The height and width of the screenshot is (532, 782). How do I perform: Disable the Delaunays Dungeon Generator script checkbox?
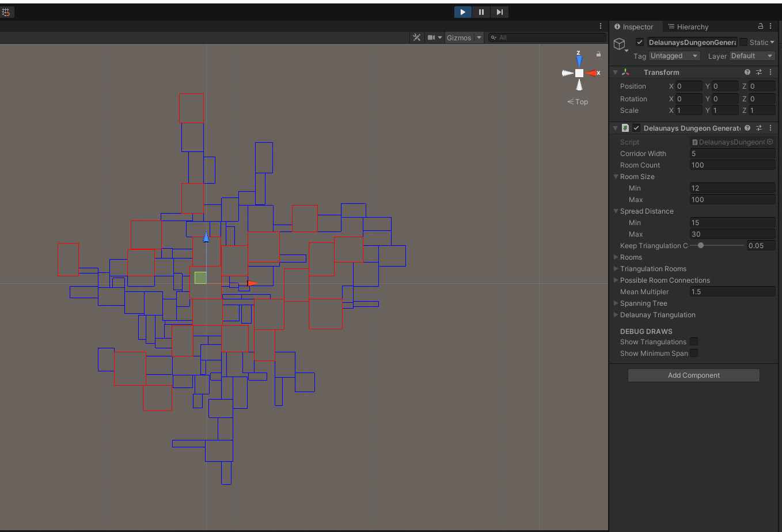pyautogui.click(x=636, y=128)
